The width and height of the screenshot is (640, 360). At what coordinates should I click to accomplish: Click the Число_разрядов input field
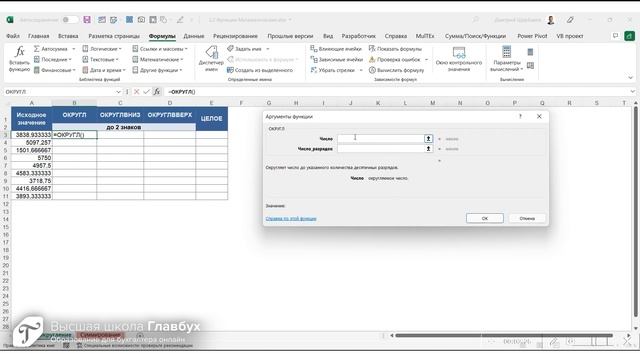381,149
